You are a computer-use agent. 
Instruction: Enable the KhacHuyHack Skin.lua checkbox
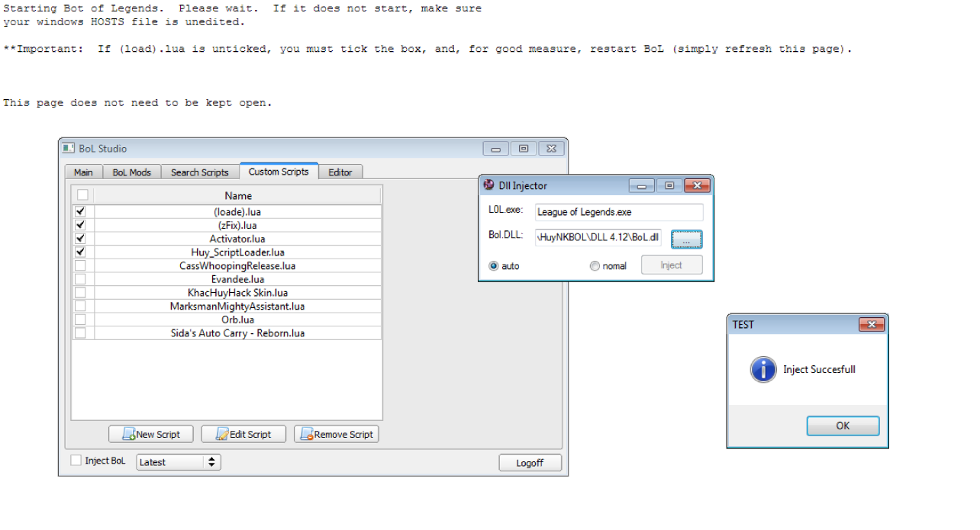[80, 293]
